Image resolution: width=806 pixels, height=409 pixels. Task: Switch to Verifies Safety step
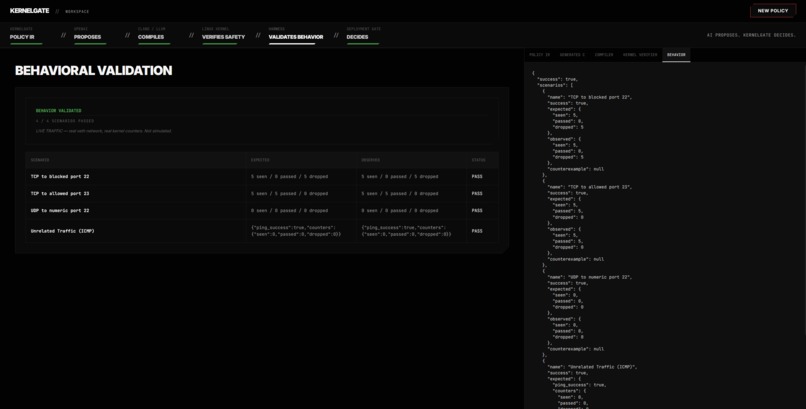[224, 34]
